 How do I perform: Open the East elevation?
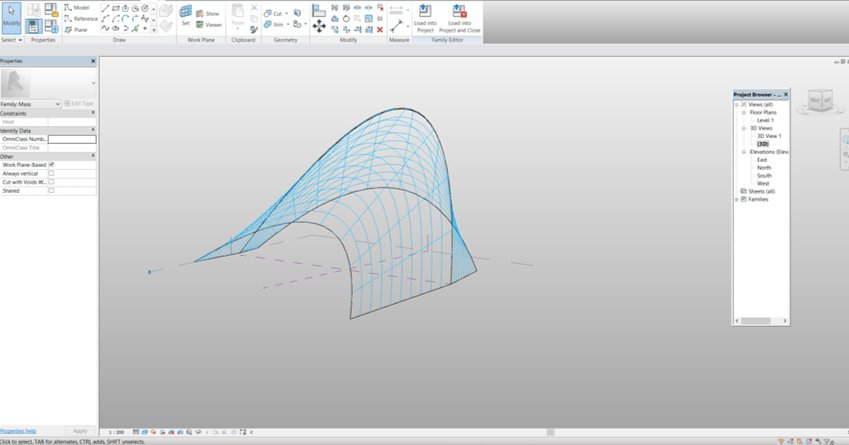click(762, 160)
